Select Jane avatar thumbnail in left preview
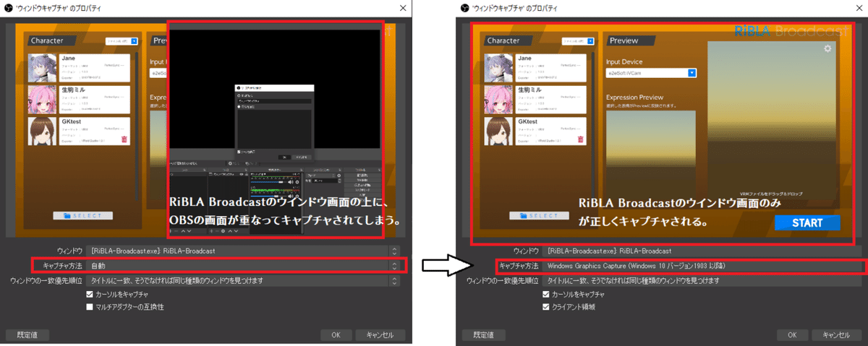The image size is (868, 346). [43, 67]
